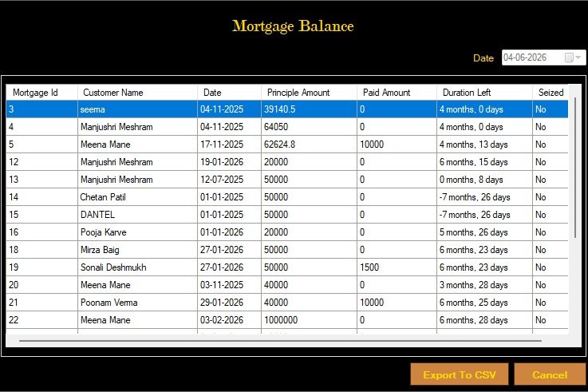Click the Cancel button
Screen dimensions: 588x392
pos(550,374)
